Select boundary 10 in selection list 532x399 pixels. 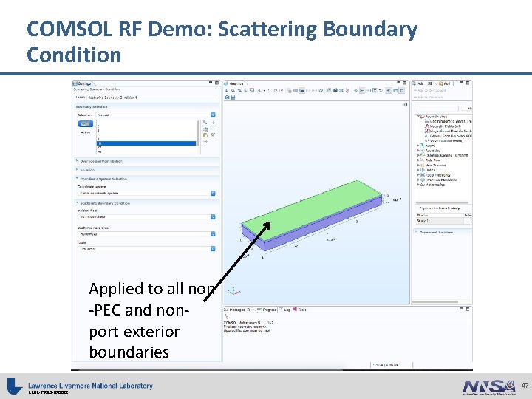[x=146, y=143]
